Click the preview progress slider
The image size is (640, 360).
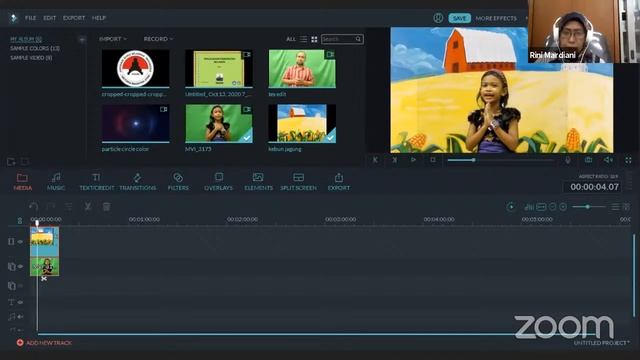point(500,160)
